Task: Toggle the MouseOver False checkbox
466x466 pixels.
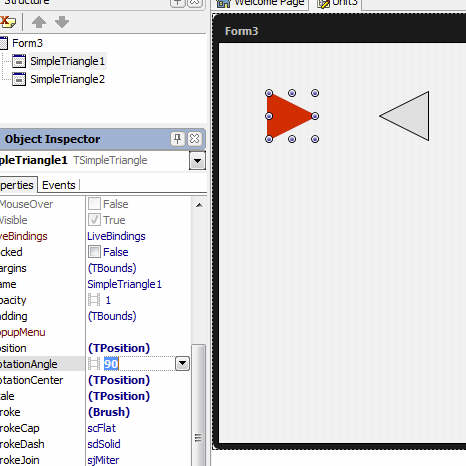Action: (94, 204)
